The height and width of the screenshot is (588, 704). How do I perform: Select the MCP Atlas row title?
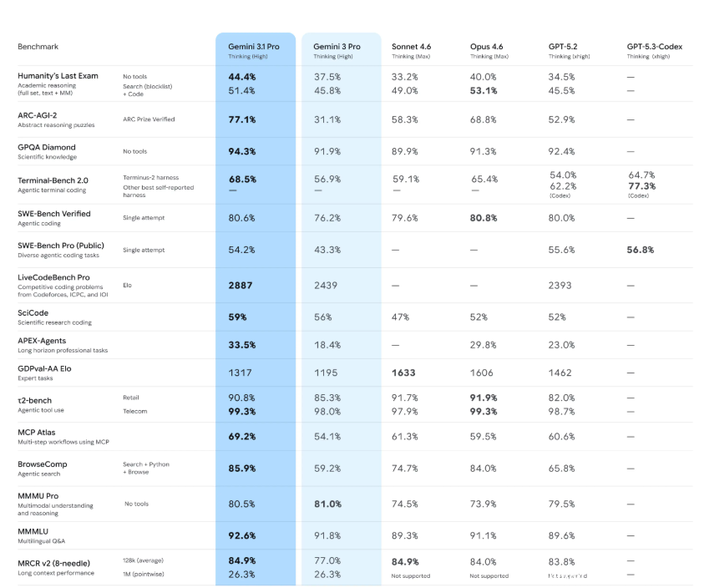pos(38,433)
